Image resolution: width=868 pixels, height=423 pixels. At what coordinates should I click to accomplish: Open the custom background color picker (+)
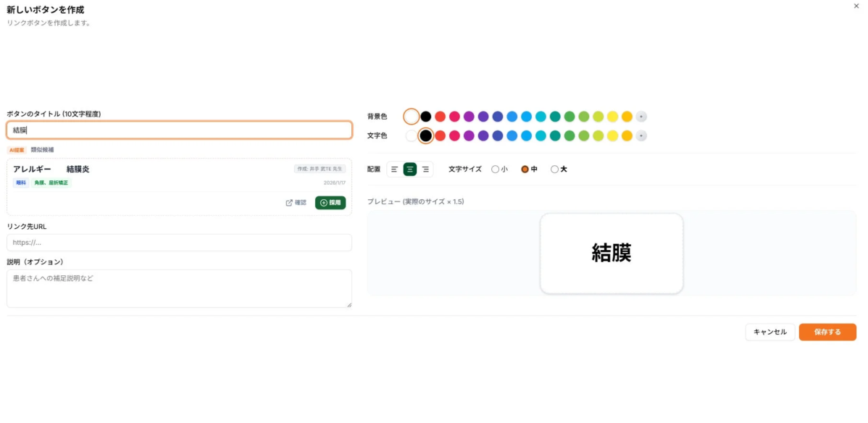[x=640, y=116]
